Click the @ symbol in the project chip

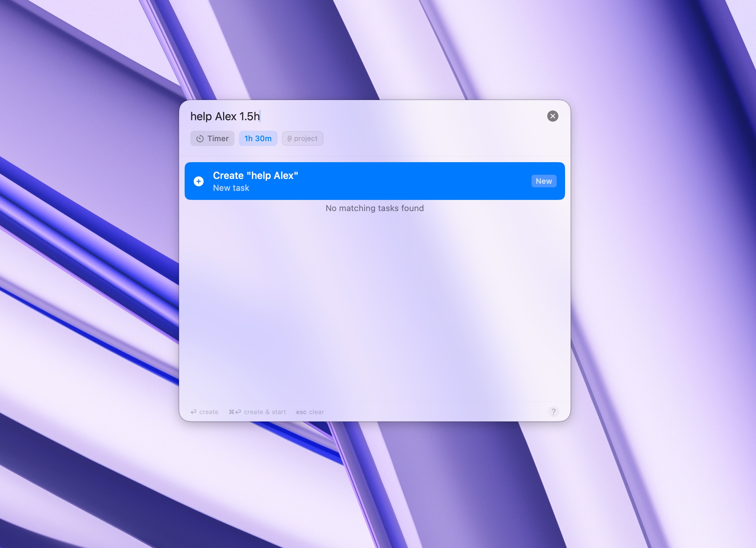click(x=290, y=139)
